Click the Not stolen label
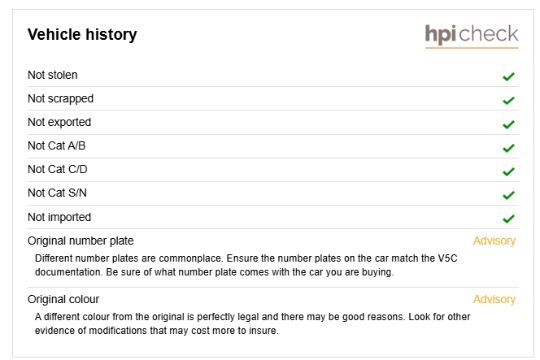This screenshot has width=540, height=360. (52, 75)
